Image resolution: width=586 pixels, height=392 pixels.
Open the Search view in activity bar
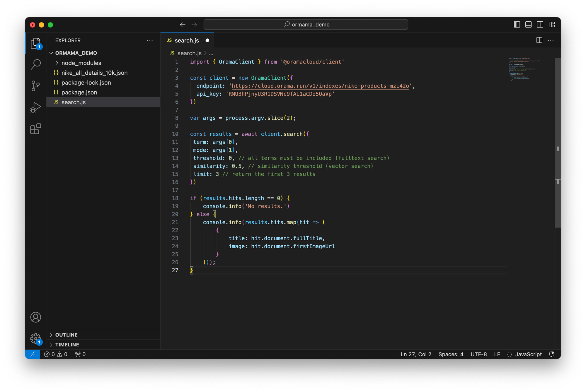click(x=36, y=64)
